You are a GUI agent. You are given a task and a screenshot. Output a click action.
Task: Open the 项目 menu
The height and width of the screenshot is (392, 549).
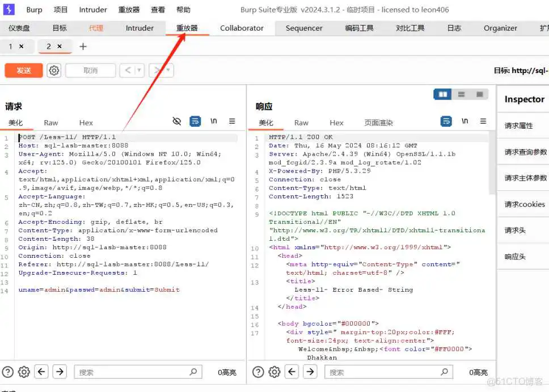[x=61, y=10]
